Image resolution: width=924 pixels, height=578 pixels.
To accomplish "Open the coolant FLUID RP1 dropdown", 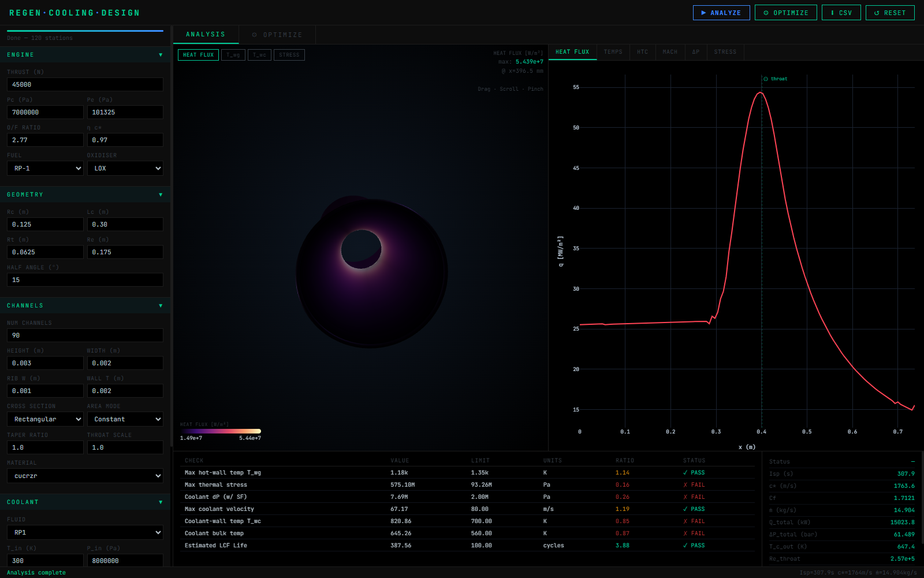I will (85, 532).
